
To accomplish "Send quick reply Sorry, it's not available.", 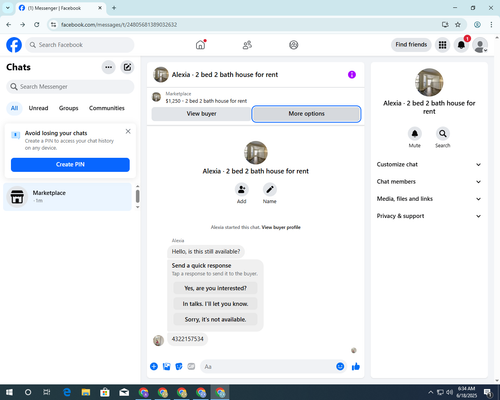I will coord(215,319).
